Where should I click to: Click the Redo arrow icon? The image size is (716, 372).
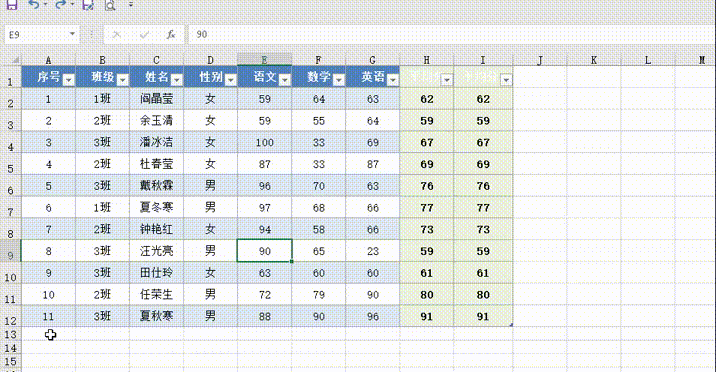click(x=60, y=5)
